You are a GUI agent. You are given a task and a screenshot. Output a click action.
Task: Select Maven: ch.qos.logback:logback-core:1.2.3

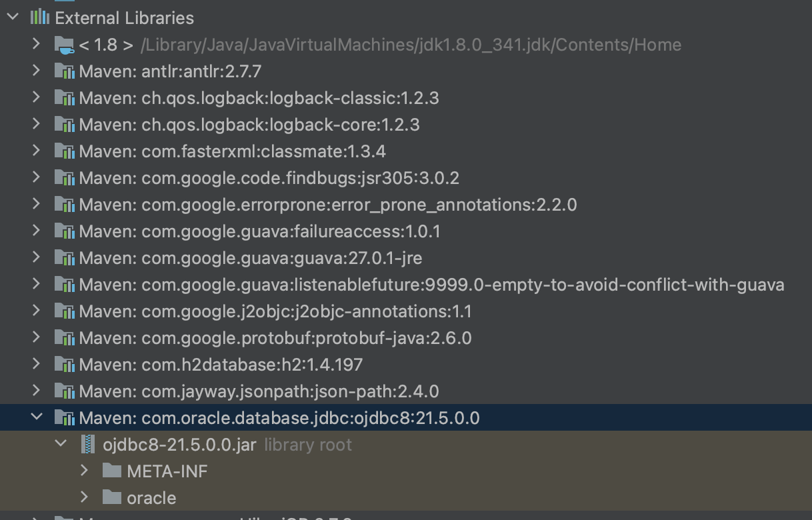click(249, 125)
